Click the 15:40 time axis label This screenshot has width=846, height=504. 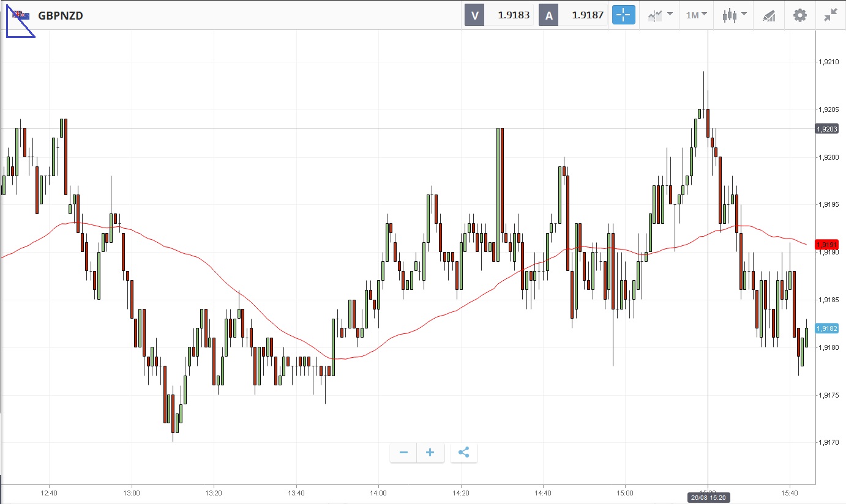tap(790, 493)
